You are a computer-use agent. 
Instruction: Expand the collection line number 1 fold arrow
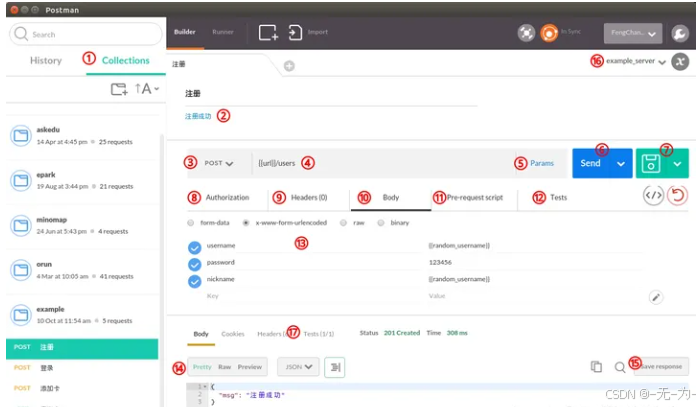coord(204,386)
